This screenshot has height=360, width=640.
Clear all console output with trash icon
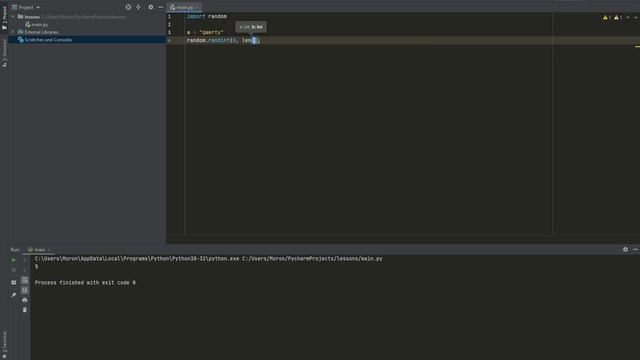24,310
